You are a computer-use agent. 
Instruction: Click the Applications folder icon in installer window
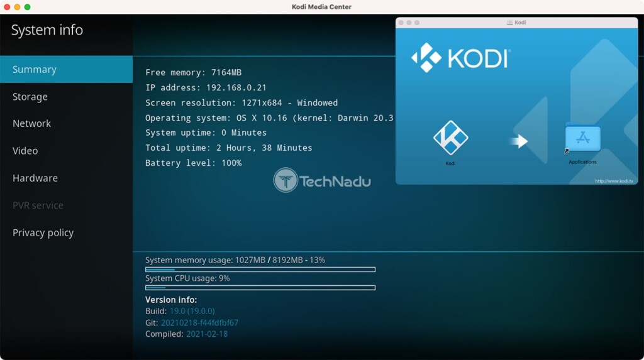[x=583, y=138]
